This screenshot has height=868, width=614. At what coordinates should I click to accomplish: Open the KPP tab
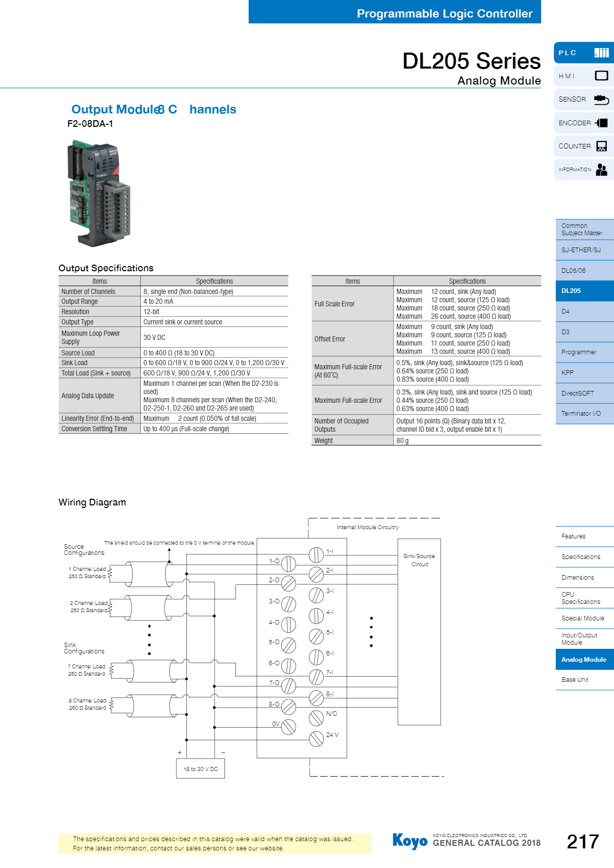pos(585,373)
